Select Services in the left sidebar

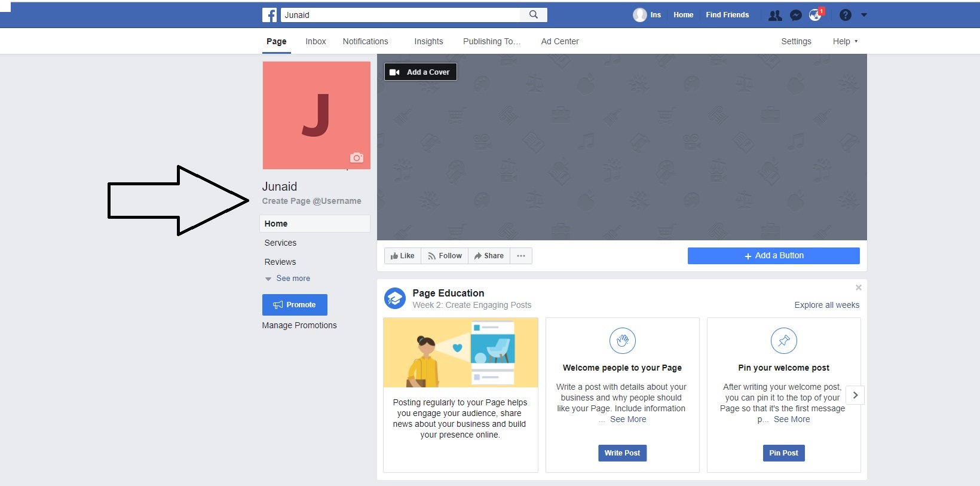(x=280, y=243)
